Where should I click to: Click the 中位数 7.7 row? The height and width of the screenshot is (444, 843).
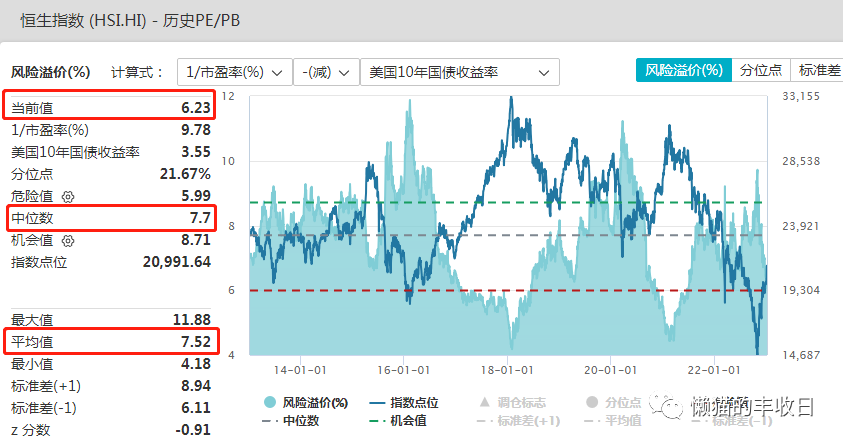111,218
